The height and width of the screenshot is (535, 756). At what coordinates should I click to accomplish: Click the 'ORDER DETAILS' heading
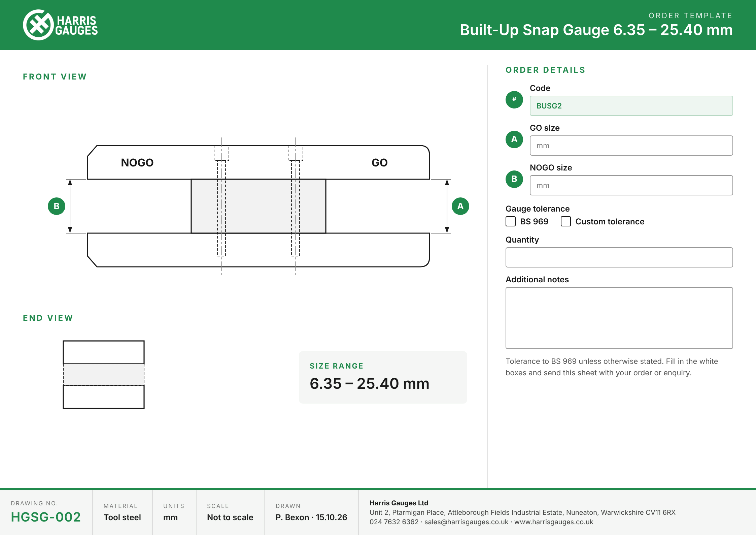click(545, 70)
